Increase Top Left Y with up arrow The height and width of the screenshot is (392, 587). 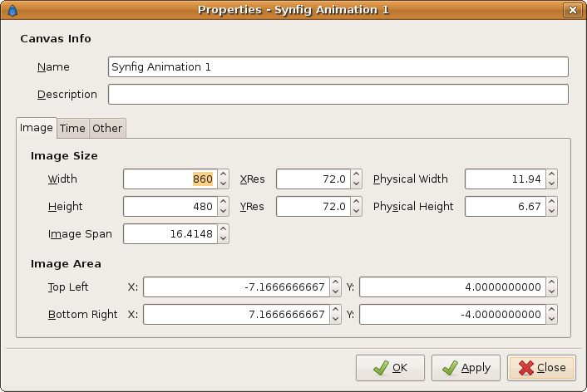click(x=551, y=282)
